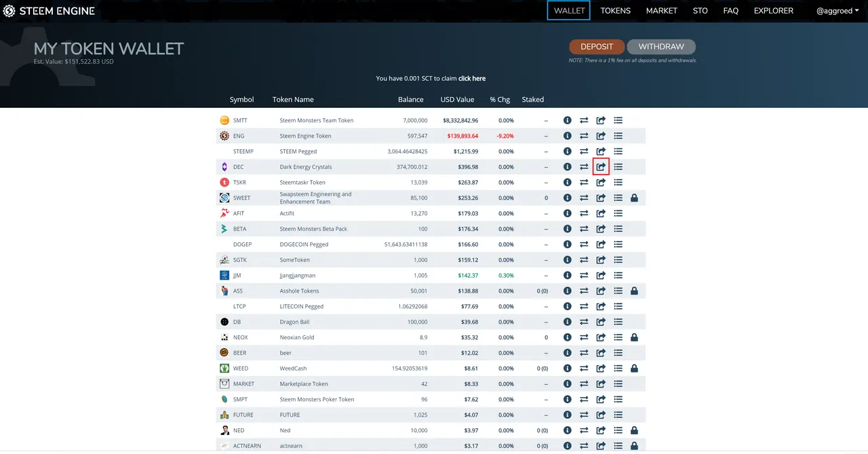
Task: Click the DEPOSIT button
Action: pyautogui.click(x=597, y=47)
